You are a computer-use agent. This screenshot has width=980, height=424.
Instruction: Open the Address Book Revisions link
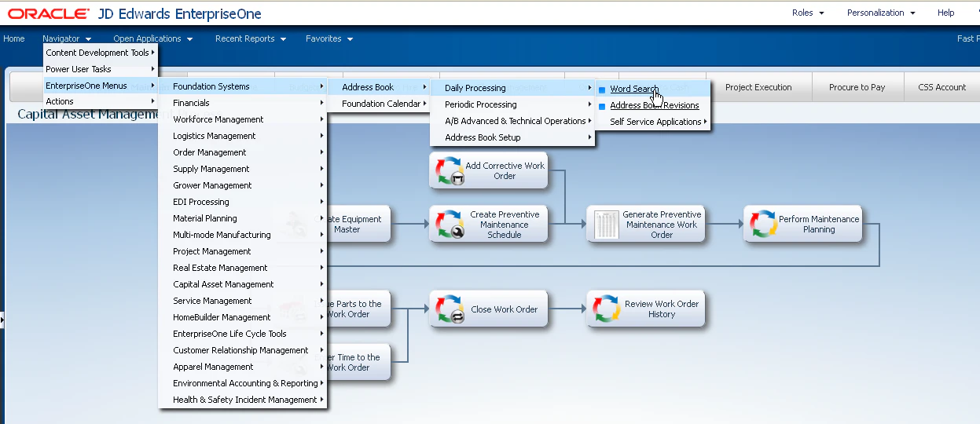pyautogui.click(x=655, y=105)
